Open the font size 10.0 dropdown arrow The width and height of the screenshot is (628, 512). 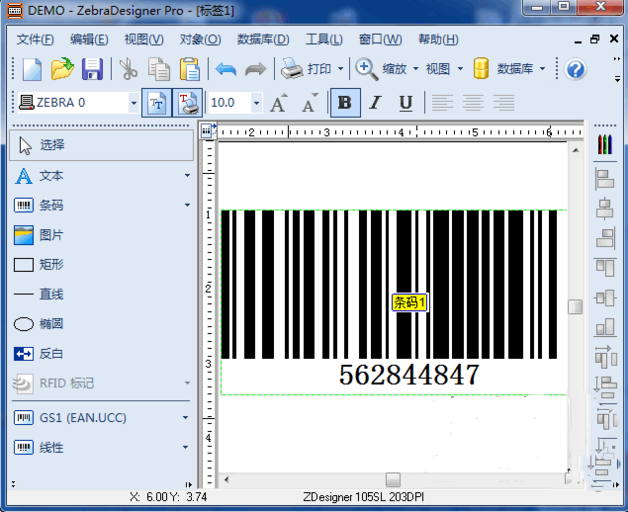click(x=256, y=103)
